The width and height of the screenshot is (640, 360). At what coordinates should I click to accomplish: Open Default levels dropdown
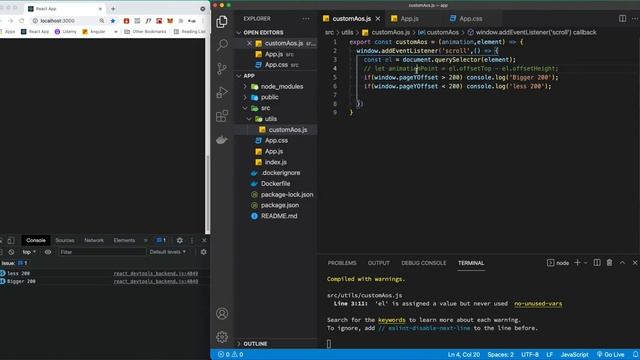coord(168,252)
